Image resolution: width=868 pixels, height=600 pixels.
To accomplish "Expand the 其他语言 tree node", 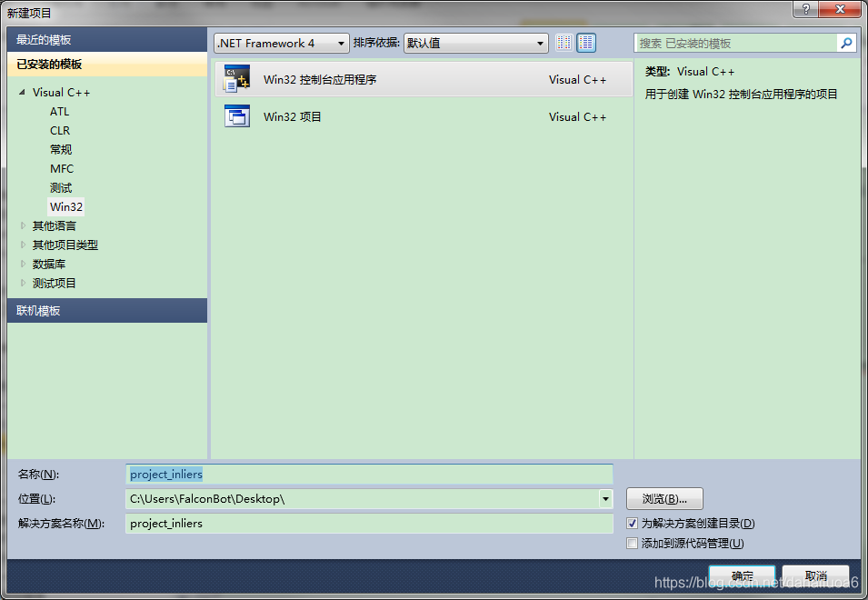I will (23, 225).
